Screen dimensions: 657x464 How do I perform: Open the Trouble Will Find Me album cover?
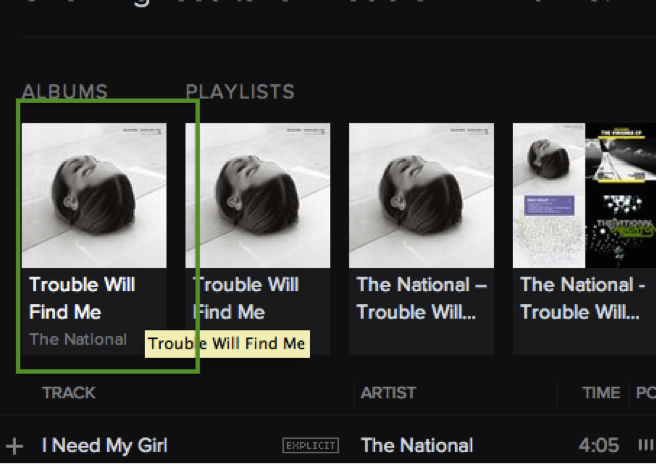coord(94,195)
